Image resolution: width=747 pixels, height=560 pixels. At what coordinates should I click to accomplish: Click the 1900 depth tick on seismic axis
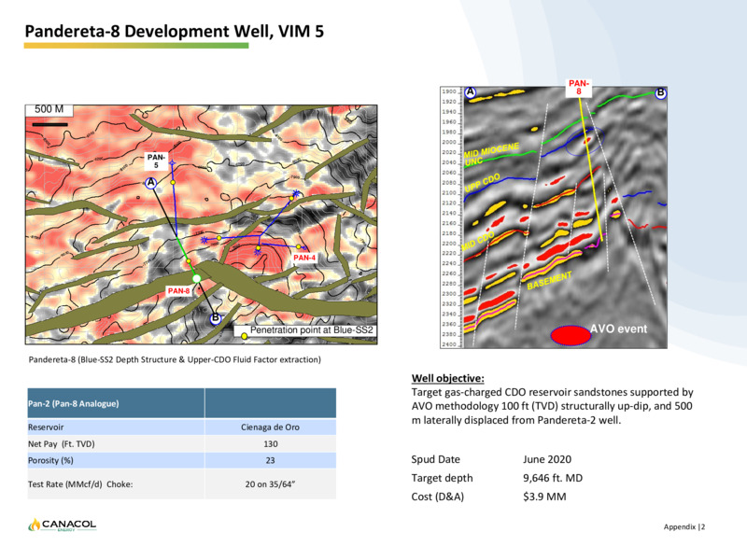(x=449, y=91)
